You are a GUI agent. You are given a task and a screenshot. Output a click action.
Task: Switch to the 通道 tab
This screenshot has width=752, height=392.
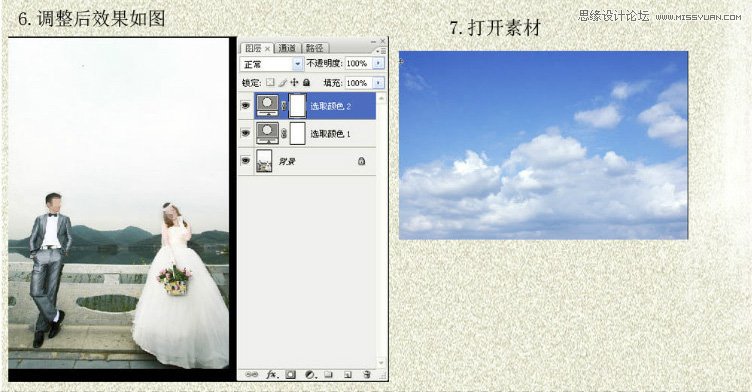tap(287, 48)
